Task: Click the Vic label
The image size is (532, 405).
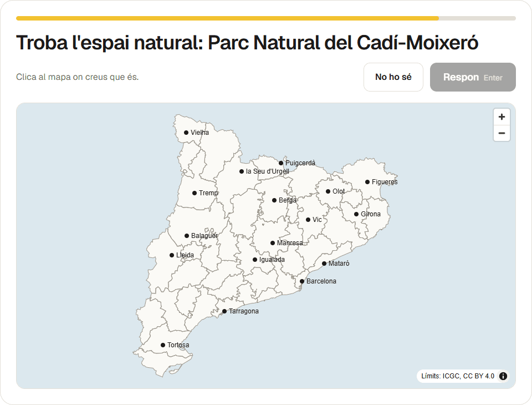Action: coord(317,220)
